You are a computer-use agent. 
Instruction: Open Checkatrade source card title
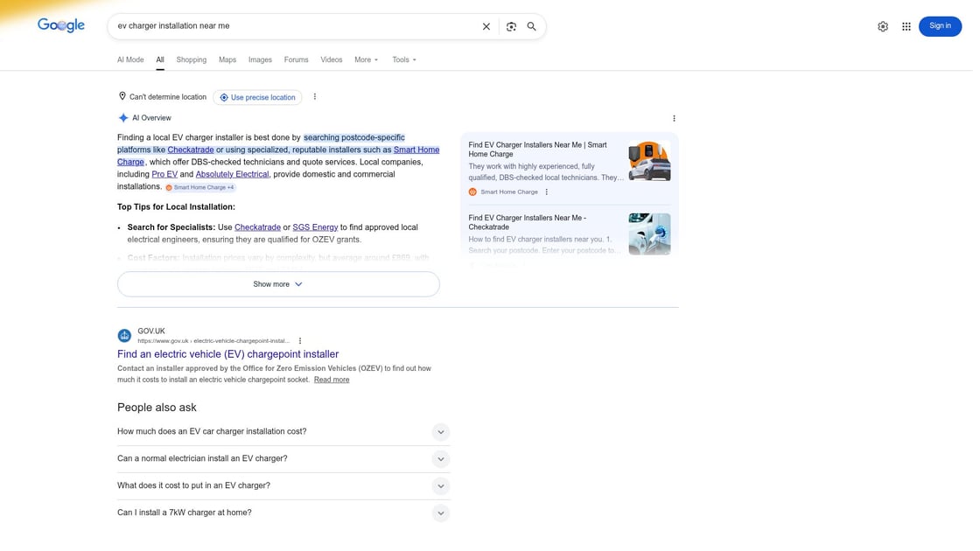click(x=528, y=222)
